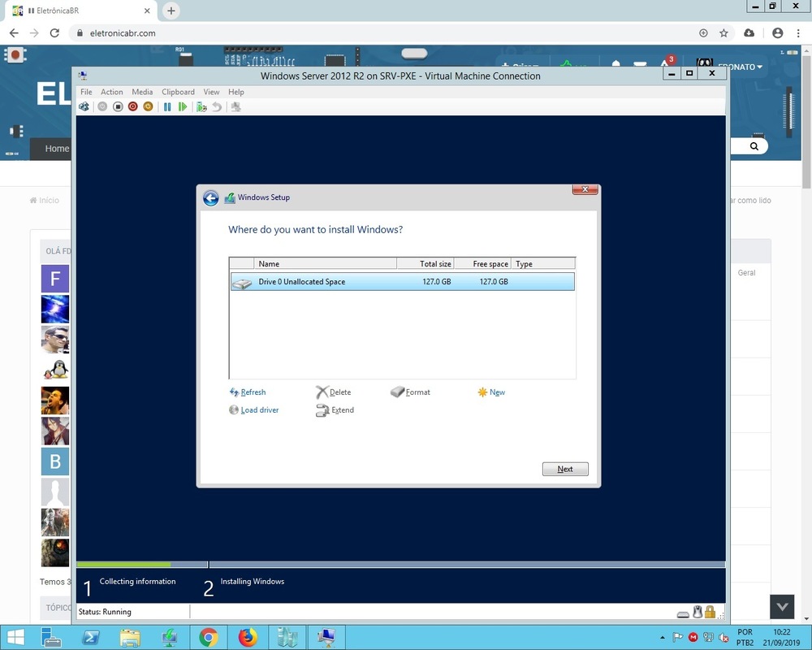
Task: Open Chrome three-dot menu
Action: coord(798,33)
